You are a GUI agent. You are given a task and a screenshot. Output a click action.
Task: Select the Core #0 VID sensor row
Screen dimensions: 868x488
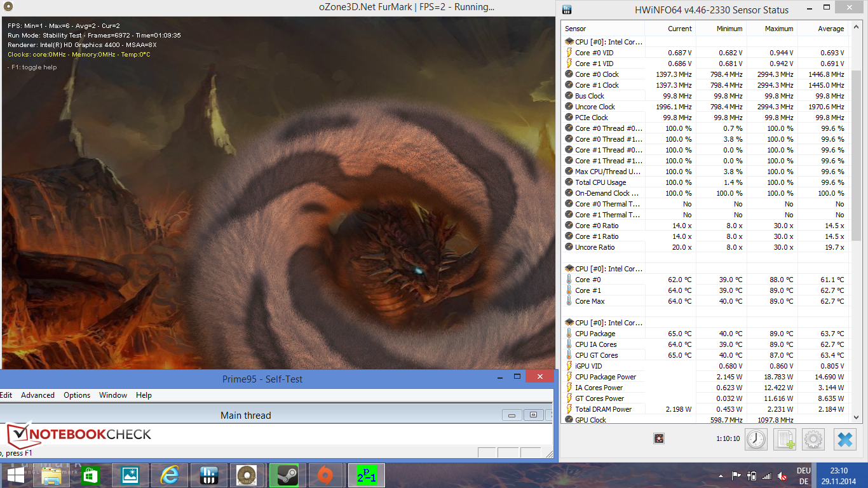[705, 53]
